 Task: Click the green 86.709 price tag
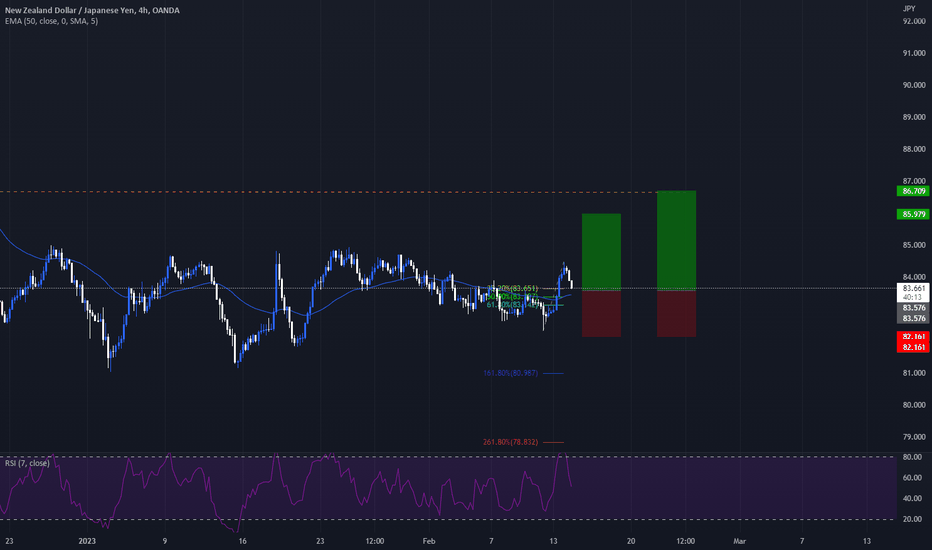pos(913,191)
